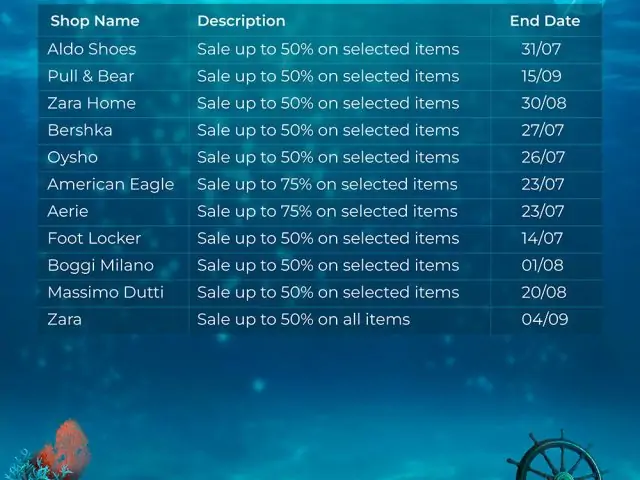
Task: Choose the Oysho shop entry
Action: [73, 158]
